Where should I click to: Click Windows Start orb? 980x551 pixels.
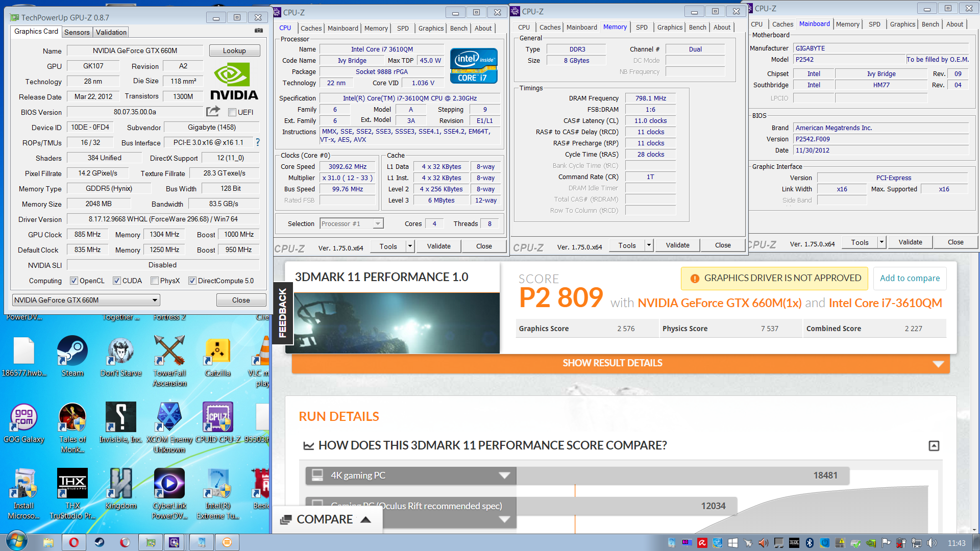click(x=17, y=542)
